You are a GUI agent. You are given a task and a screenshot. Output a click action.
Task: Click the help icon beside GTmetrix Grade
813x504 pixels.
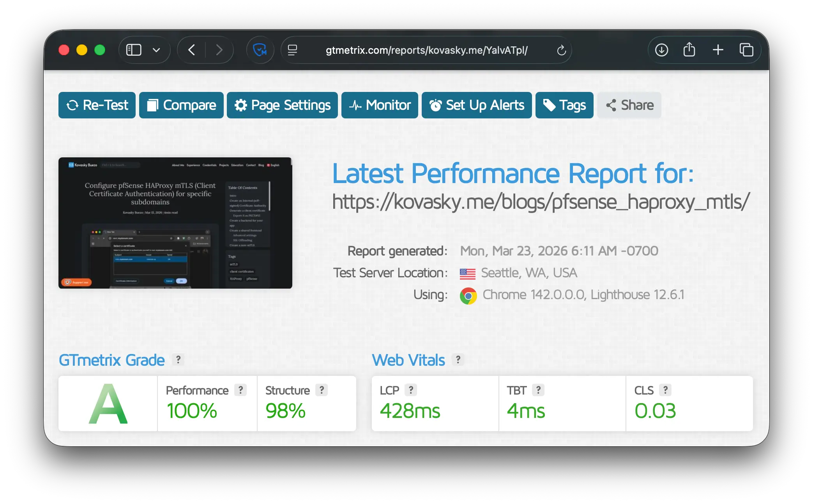point(178,359)
